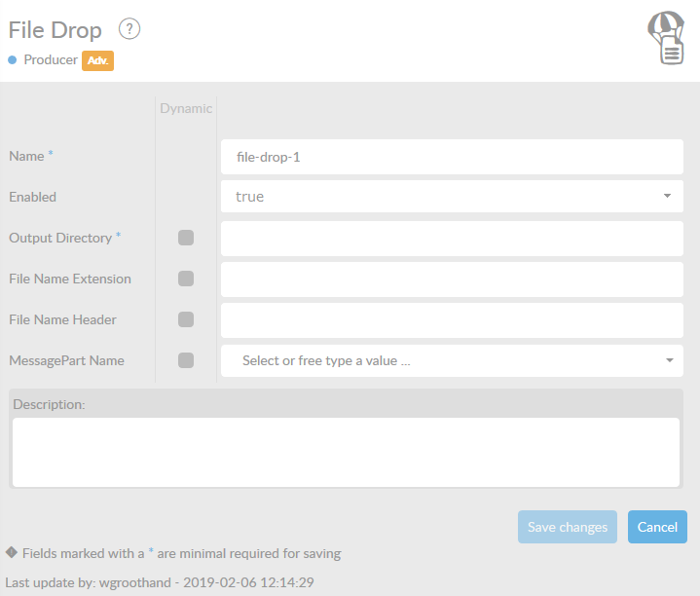Click the diamond icon beside required-fields note
This screenshot has height=596, width=700.
pos(12,552)
